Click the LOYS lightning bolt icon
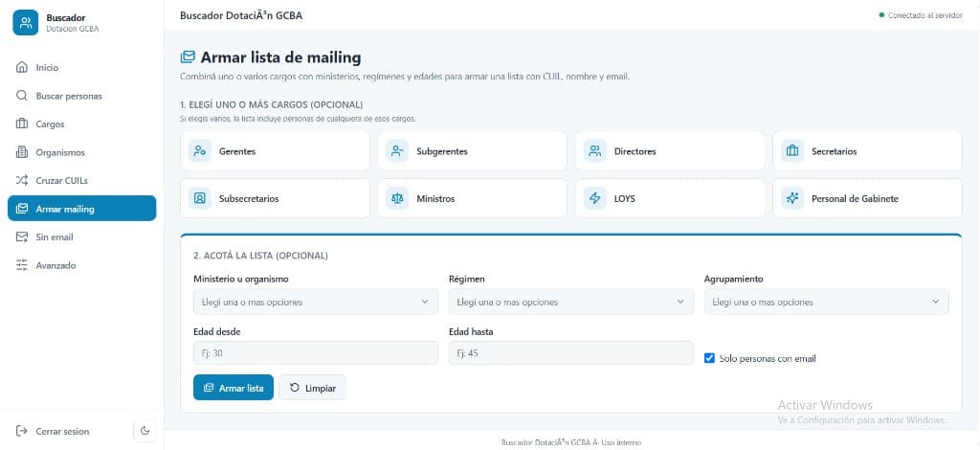This screenshot has height=450, width=980. (595, 199)
